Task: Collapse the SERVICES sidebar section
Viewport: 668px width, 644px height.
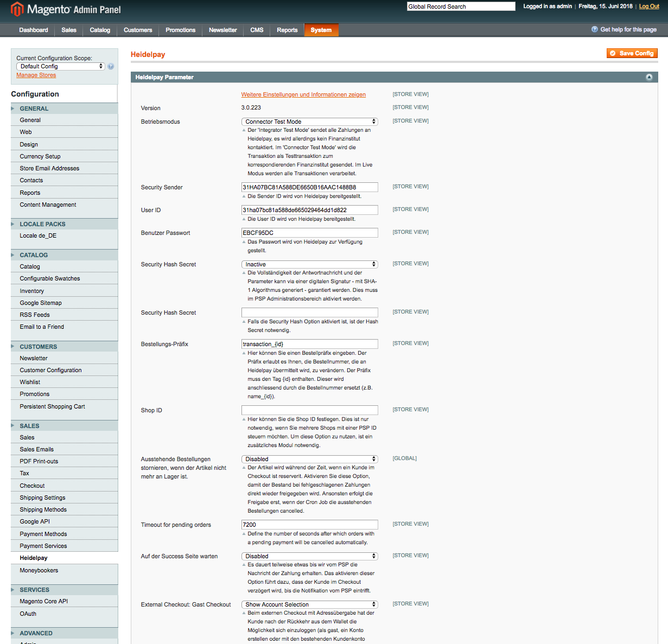Action: [65, 590]
